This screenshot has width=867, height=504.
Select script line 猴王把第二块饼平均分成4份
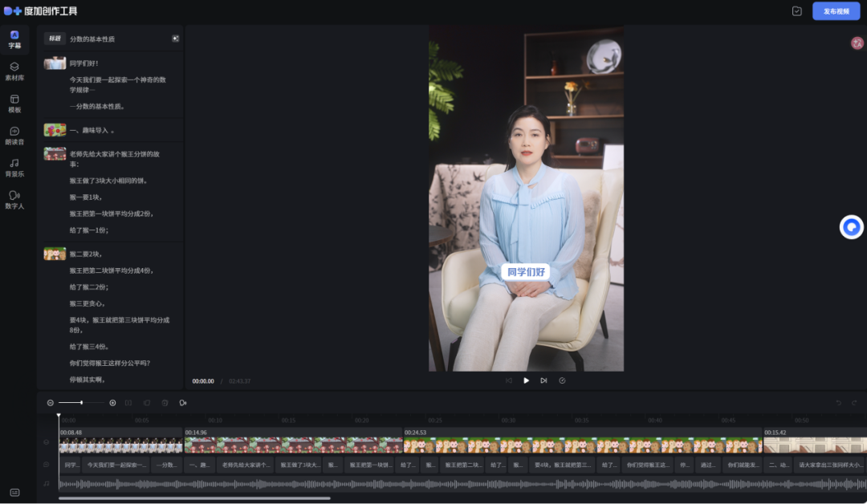pyautogui.click(x=111, y=270)
